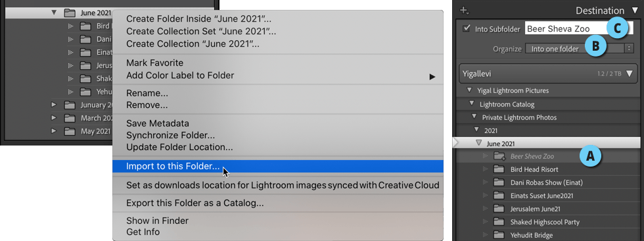Expand the Einats Suset June2021 folder
Viewport: 644px width, 241px height.
click(x=485, y=196)
